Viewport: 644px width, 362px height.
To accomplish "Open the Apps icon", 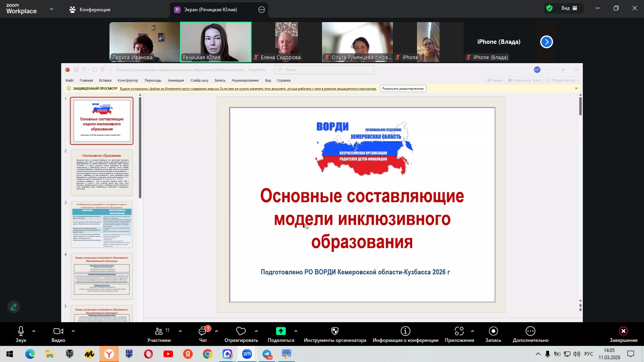I will (459, 331).
